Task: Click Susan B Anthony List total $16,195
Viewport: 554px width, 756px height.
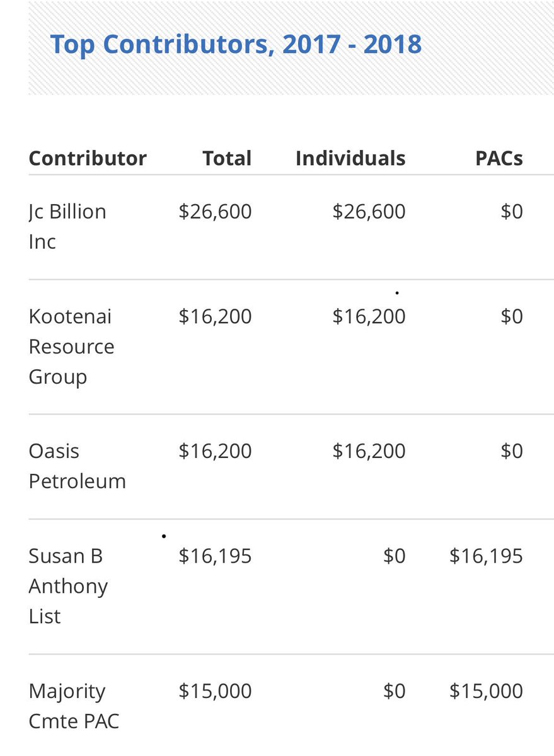Action: 215,556
